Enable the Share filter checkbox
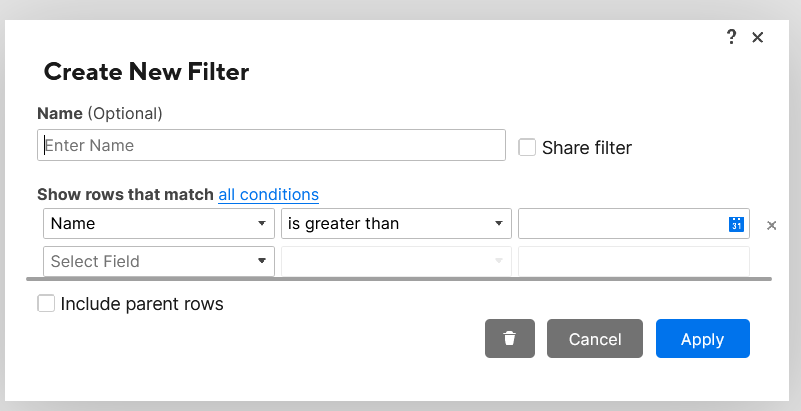The width and height of the screenshot is (801, 411). [527, 148]
